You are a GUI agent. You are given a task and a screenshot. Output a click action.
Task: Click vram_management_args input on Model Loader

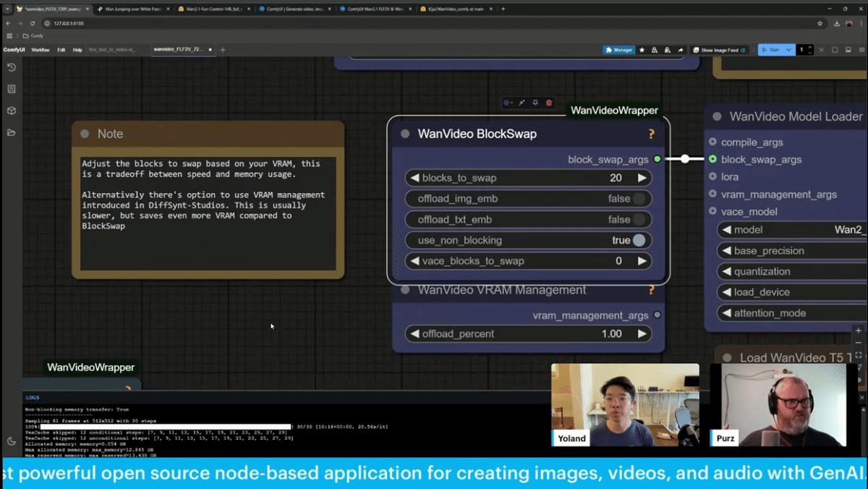(713, 194)
